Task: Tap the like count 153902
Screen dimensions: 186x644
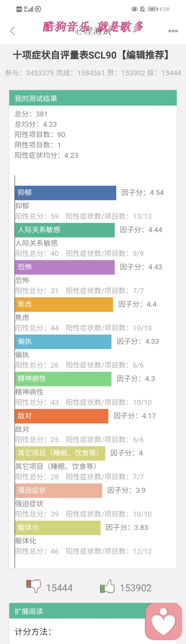Action: tap(136, 588)
